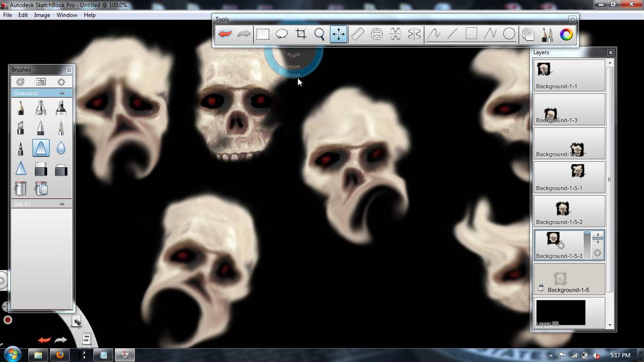Open the Image menu
Screen dimensions: 644x362
point(42,15)
